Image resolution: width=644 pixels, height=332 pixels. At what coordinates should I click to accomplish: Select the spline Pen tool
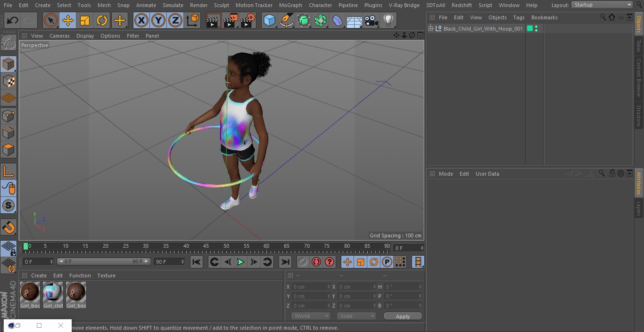(x=286, y=21)
